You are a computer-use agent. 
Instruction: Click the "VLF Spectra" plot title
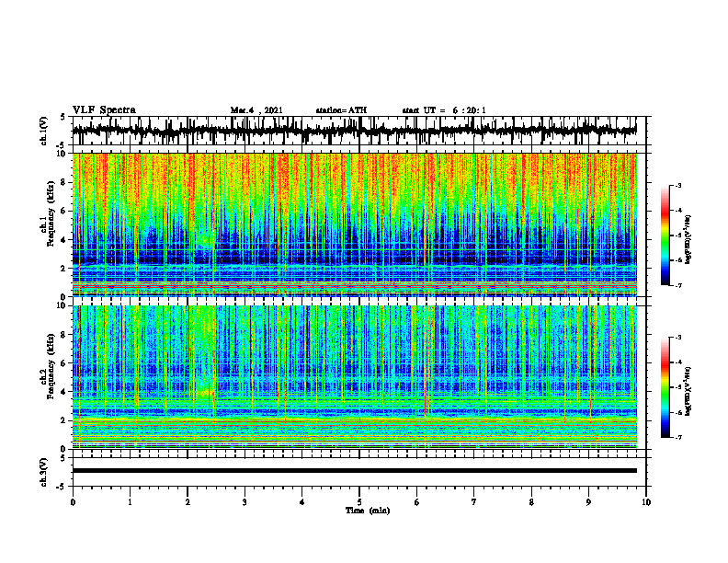[x=104, y=110]
